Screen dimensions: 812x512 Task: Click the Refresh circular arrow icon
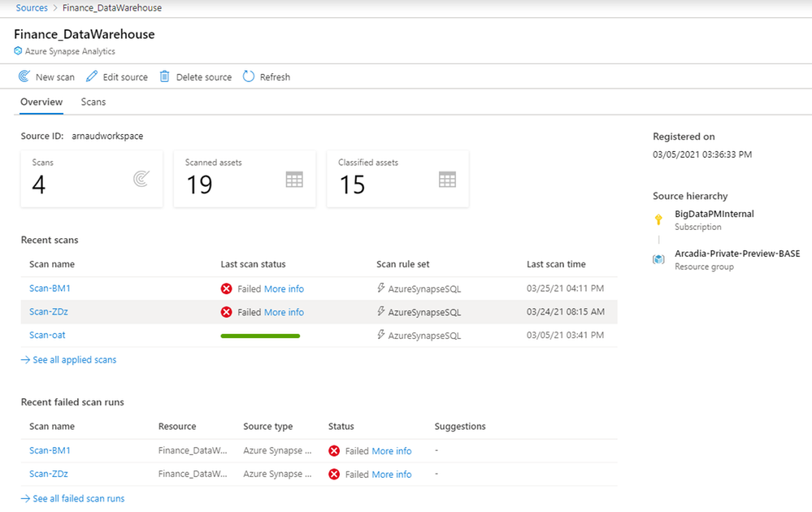click(249, 77)
